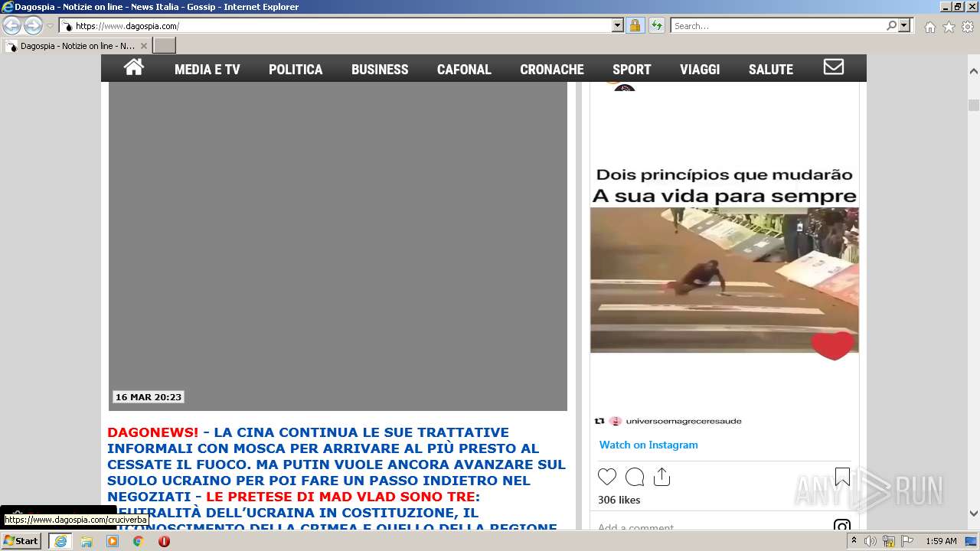
Task: Click the Instagram share icon
Action: point(662,478)
